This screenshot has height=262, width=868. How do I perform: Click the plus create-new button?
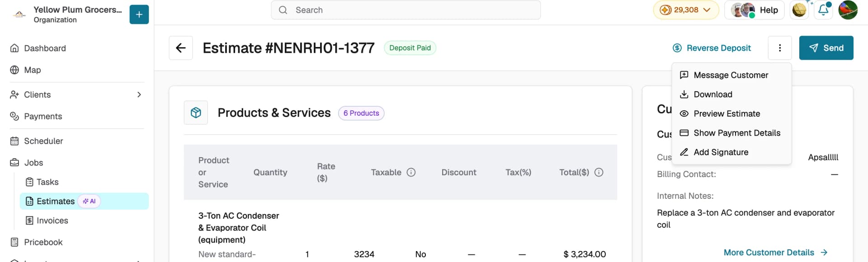[x=139, y=14]
